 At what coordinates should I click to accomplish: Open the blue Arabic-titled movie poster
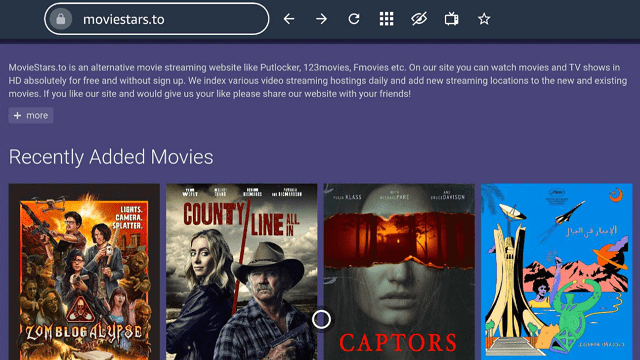[557, 272]
